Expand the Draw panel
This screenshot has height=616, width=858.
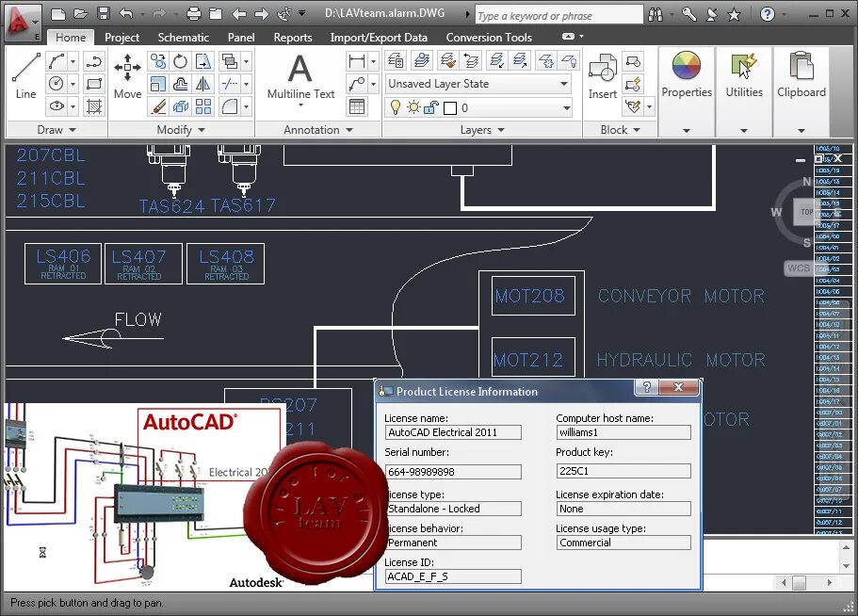click(x=56, y=130)
